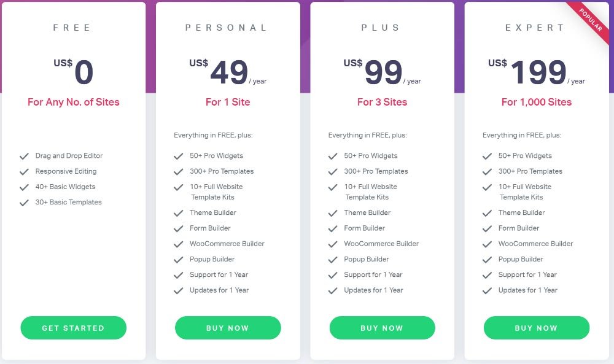Click the US$ 199 per year price
614x364 pixels.
coord(537,72)
